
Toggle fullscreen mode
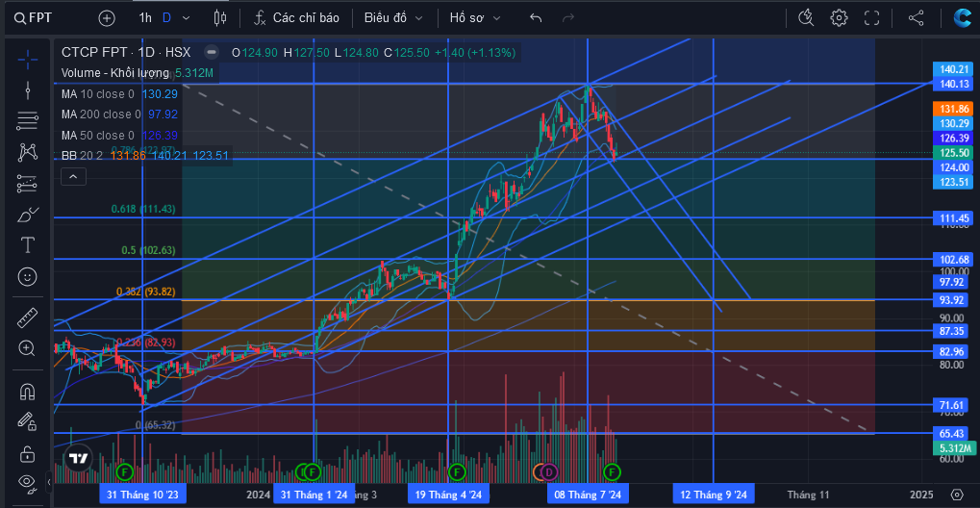click(x=871, y=18)
